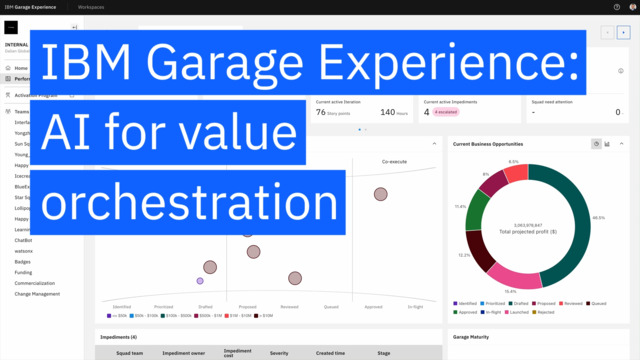Image resolution: width=640 pixels, height=360 pixels.
Task: Click the 76 Story points value
Action: click(333, 112)
